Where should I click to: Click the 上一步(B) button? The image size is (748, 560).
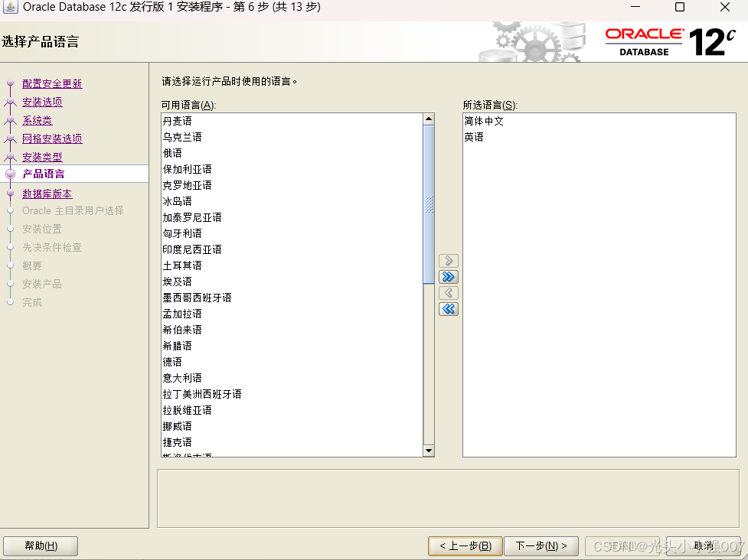[x=465, y=546]
